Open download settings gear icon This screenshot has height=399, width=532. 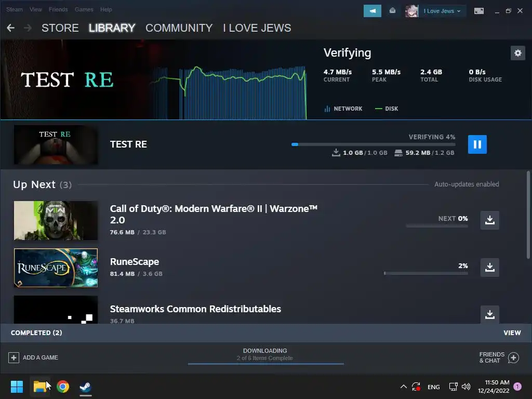[518, 53]
